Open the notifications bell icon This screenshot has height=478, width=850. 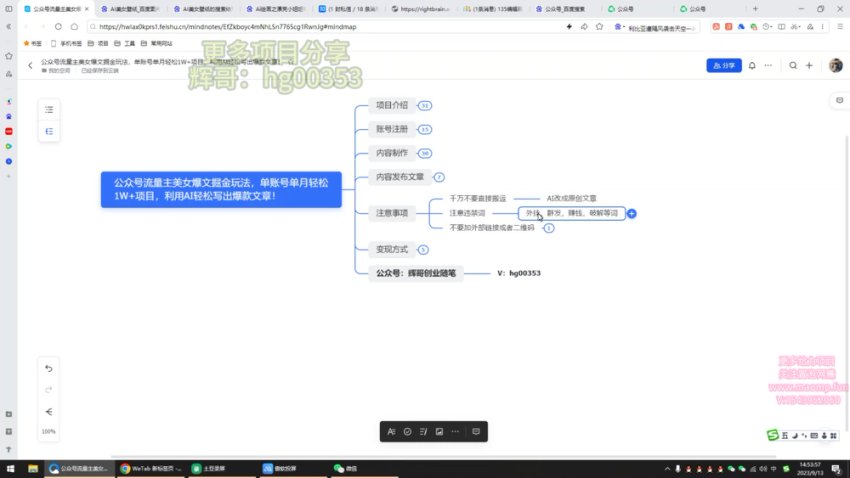(x=751, y=65)
